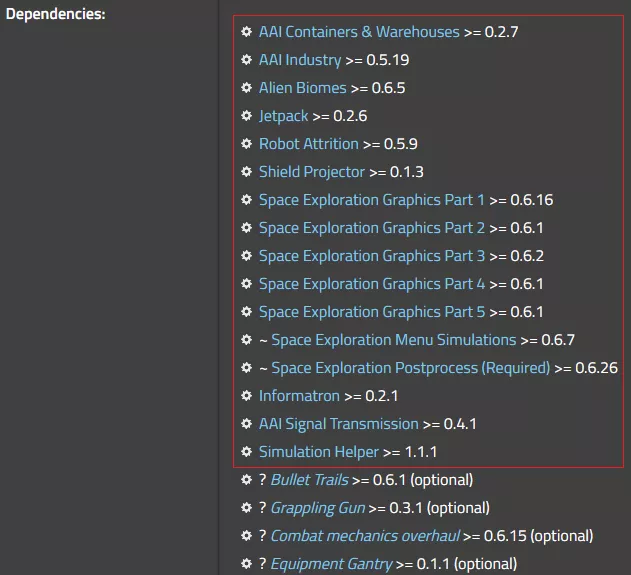Screen dimensions: 631x575
Task: Click version text '>= 0.6.7'
Action: [548, 340]
